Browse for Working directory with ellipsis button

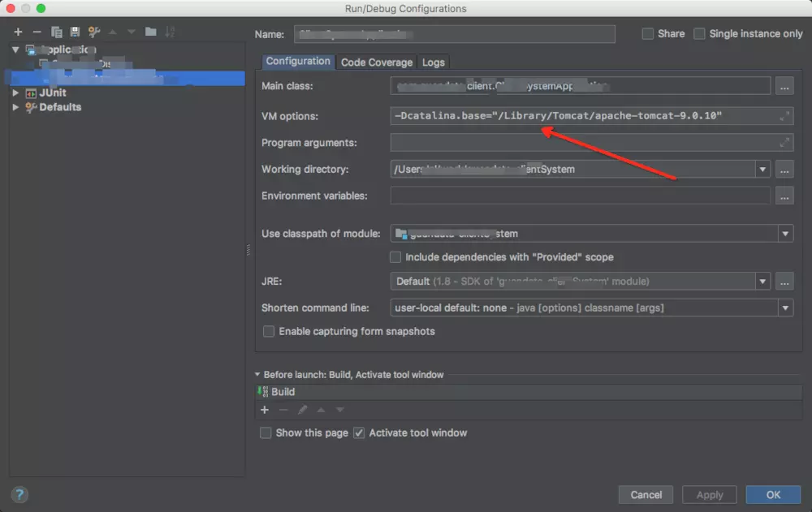(784, 170)
